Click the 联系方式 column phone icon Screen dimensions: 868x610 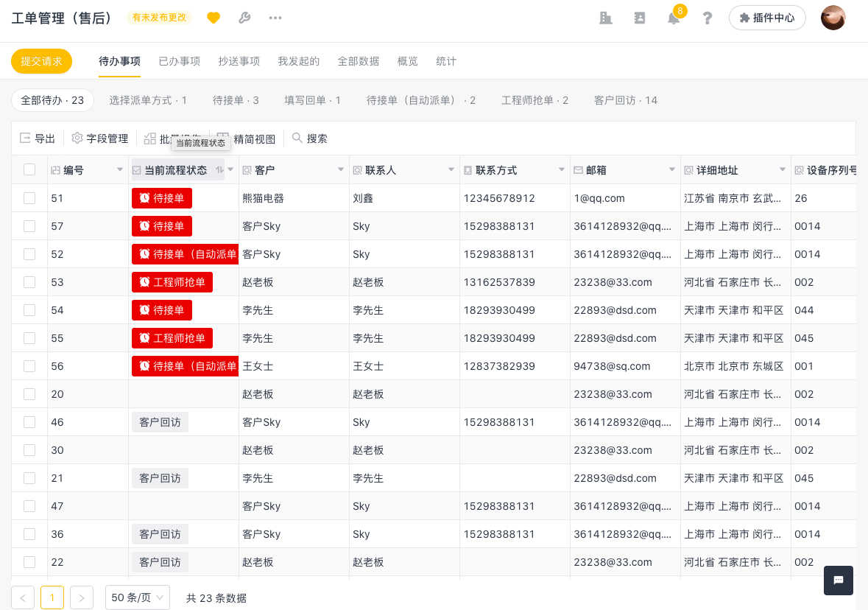coord(467,171)
